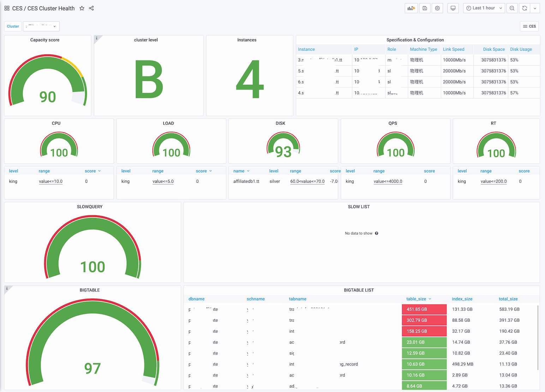This screenshot has height=392, width=545.
Task: Sort by the Role column header
Action: click(392, 49)
